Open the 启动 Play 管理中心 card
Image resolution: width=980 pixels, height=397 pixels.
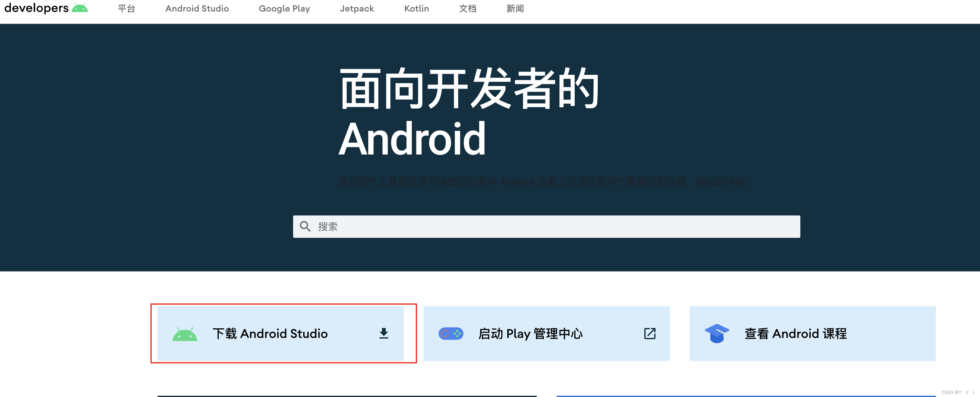546,334
